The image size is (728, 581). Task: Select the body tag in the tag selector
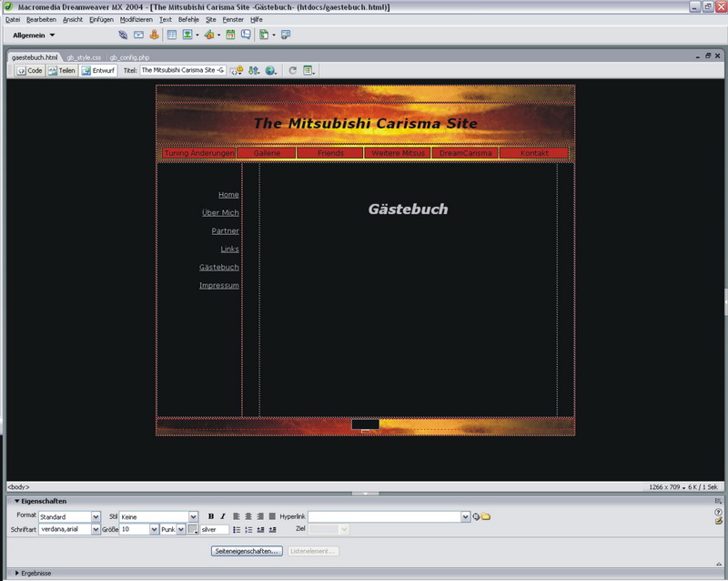click(x=18, y=487)
